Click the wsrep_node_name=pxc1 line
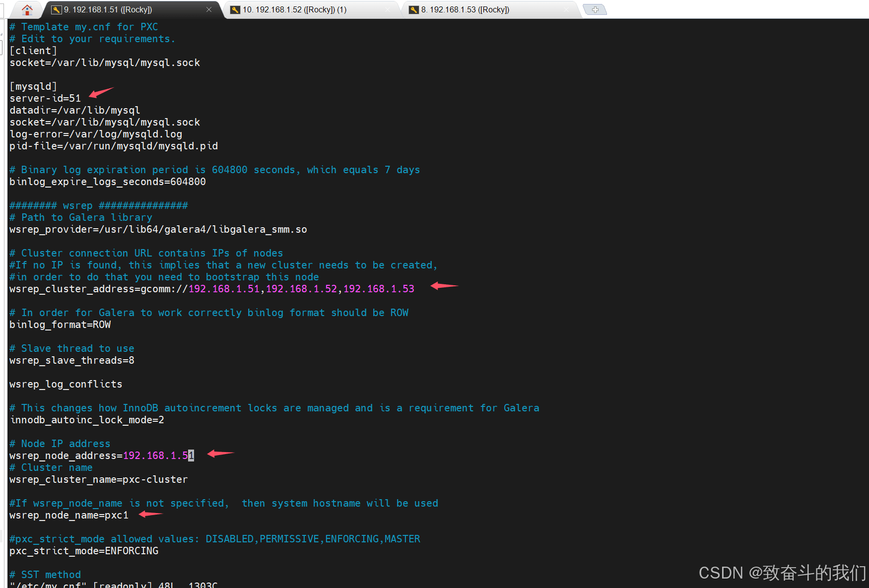Screen dimensions: 869x588 coord(69,515)
